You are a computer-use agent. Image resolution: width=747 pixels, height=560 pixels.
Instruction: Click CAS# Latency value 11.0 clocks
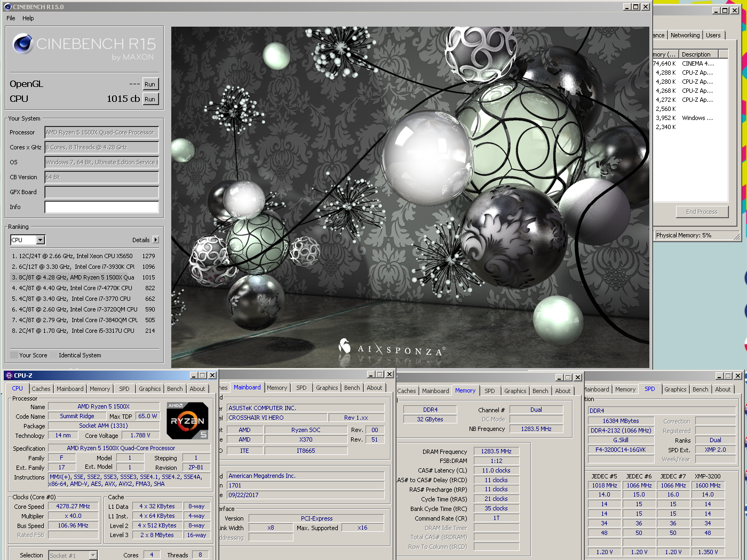point(496,470)
